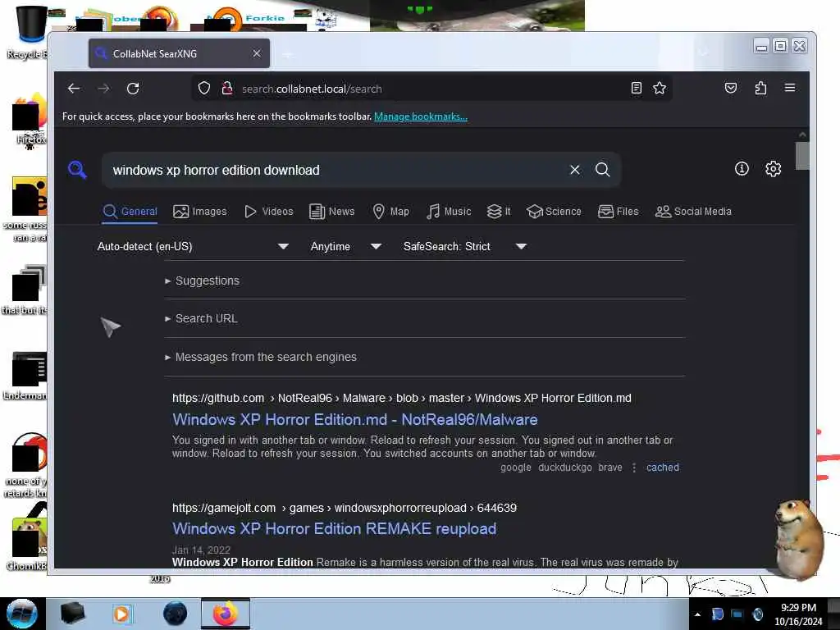Switch to Files search category

619,212
